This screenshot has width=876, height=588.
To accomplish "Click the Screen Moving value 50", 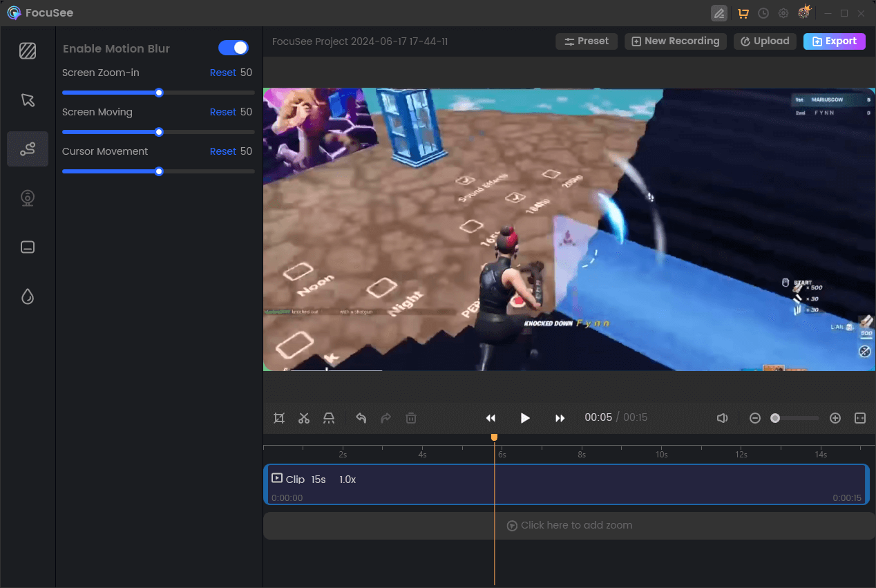I will point(246,112).
